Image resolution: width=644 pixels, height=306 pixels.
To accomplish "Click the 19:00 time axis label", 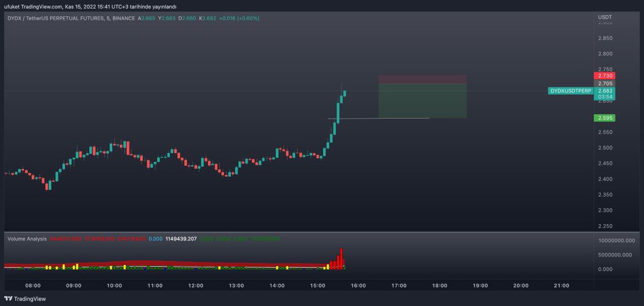I will [x=480, y=286].
